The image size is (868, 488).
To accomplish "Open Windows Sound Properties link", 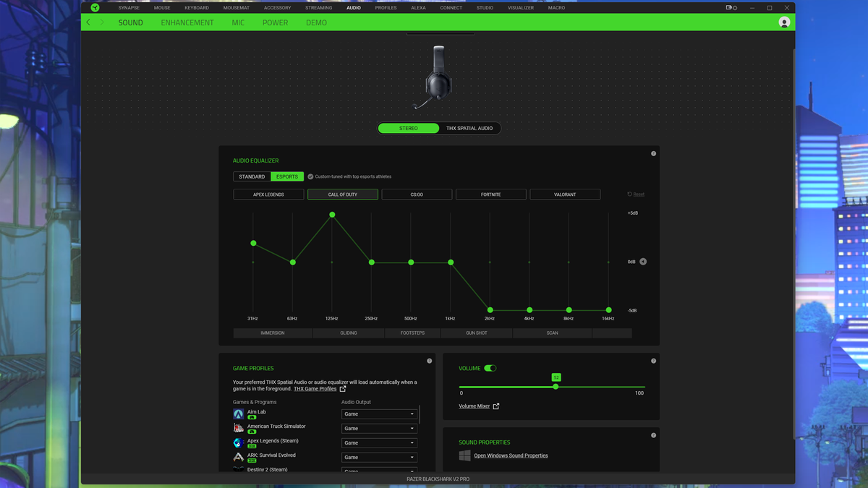I will point(511,455).
